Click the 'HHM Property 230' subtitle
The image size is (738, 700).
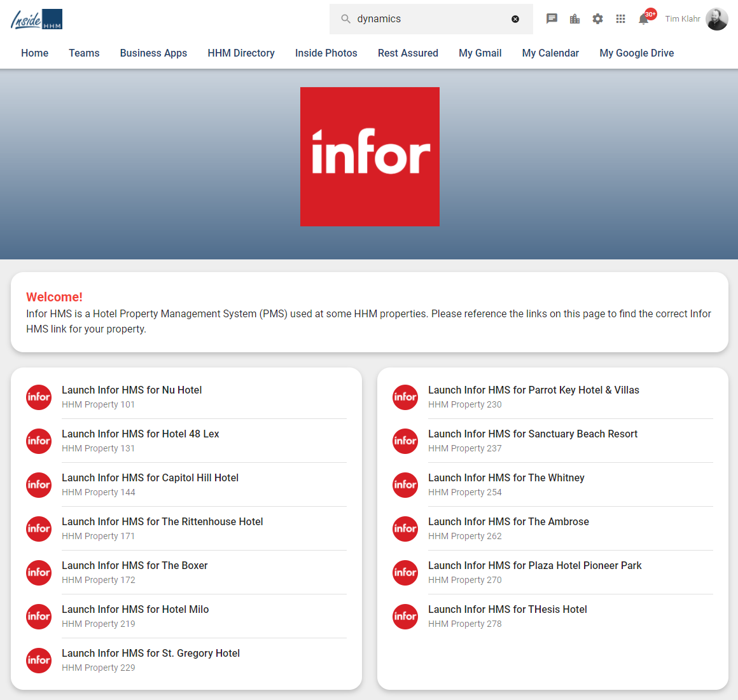point(465,404)
